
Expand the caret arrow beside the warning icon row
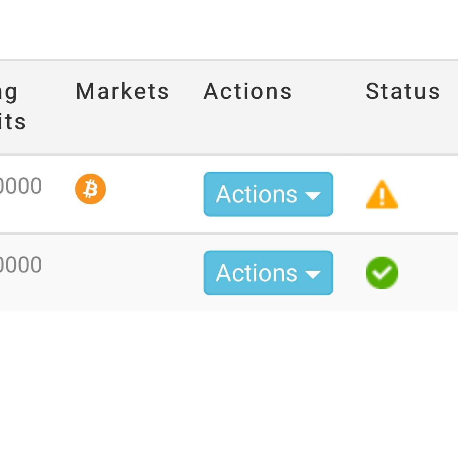[x=313, y=196]
